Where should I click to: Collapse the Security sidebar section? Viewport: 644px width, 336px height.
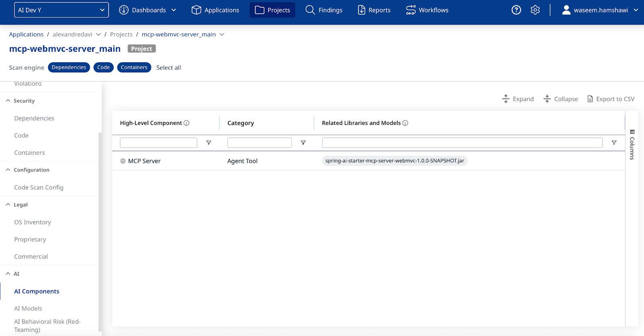(x=8, y=101)
